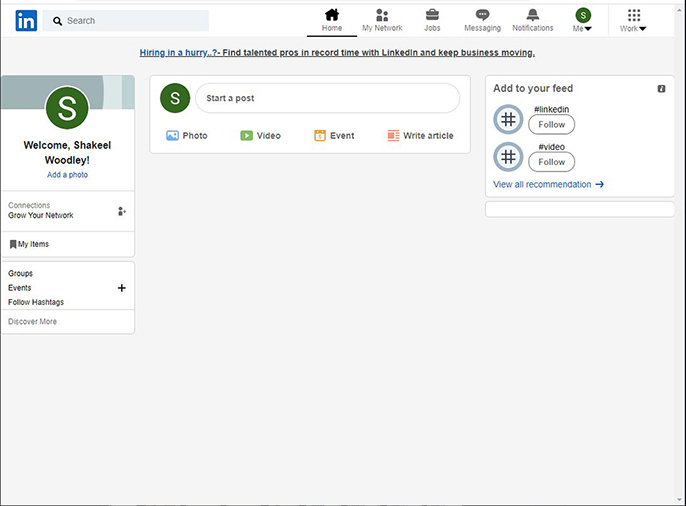
Task: Open the Hiring in a hurry link
Action: tap(337, 52)
